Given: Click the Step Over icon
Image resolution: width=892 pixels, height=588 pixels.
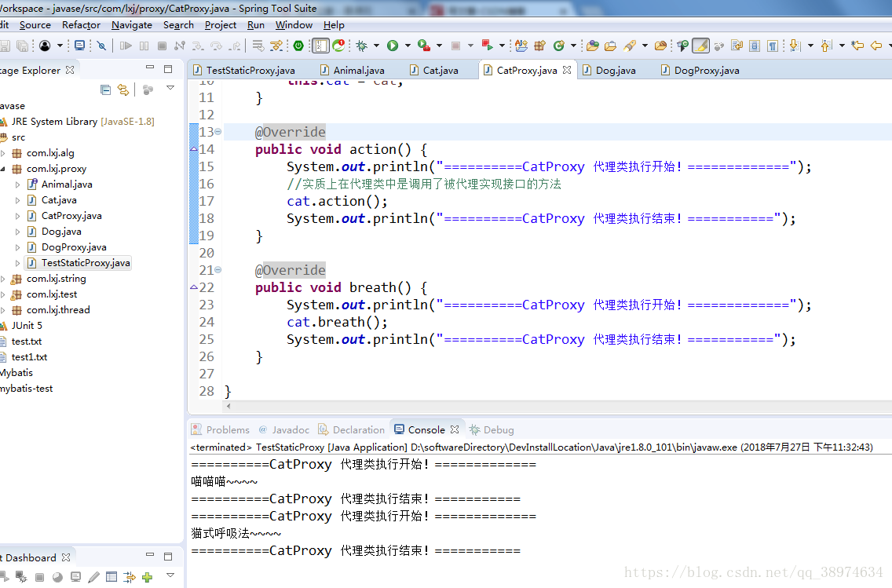Looking at the screenshot, I should point(216,46).
